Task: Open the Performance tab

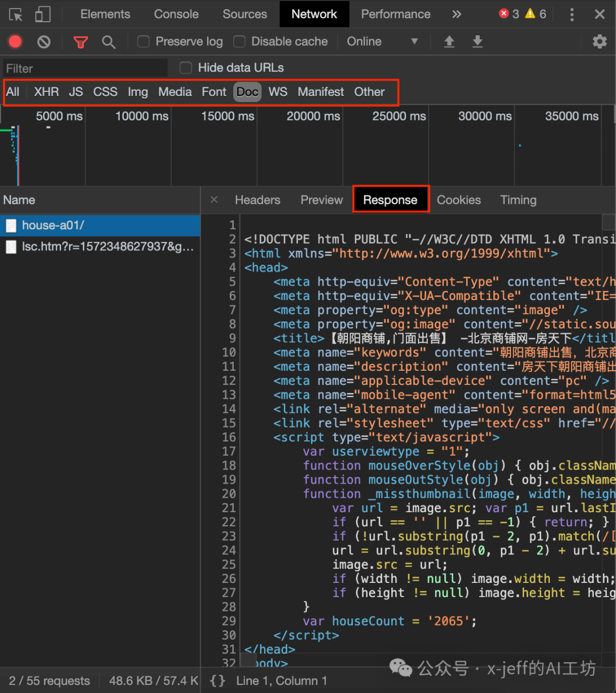Action: click(396, 14)
